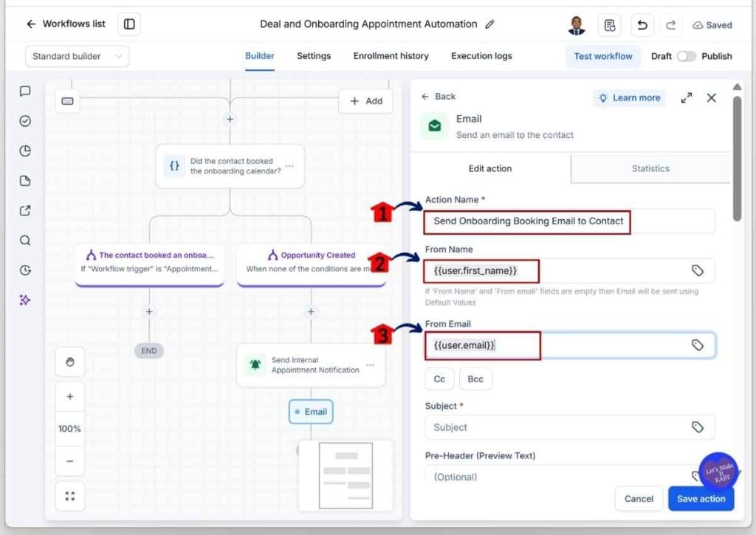
Task: Select the hand pan tool on canvas
Action: point(70,362)
